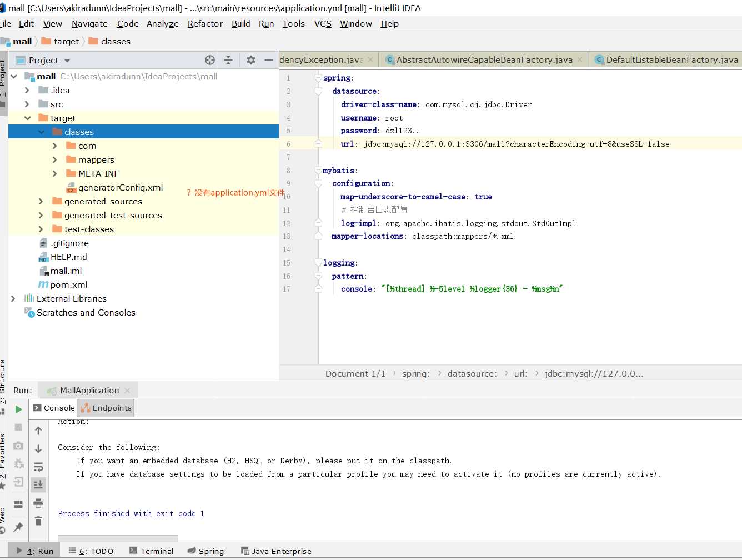
Task: Click the up arrow in console toolbar
Action: 38,430
